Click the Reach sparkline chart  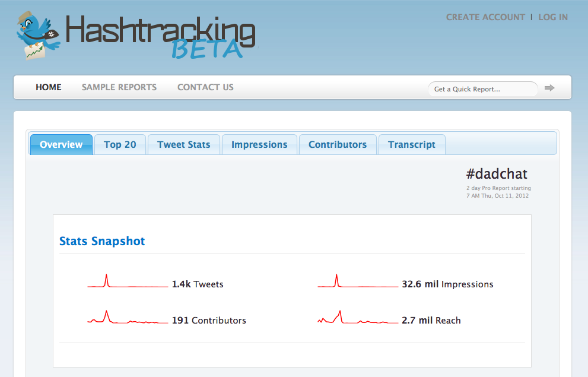pyautogui.click(x=358, y=317)
